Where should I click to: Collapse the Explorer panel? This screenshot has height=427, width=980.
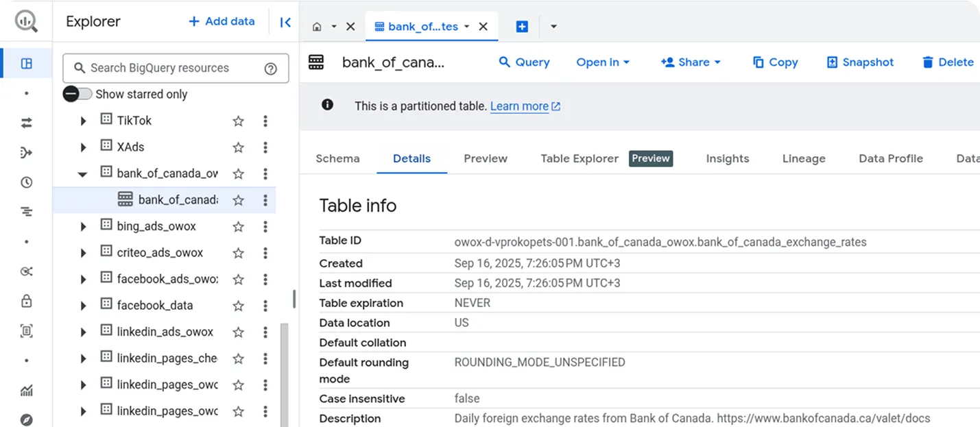(285, 22)
